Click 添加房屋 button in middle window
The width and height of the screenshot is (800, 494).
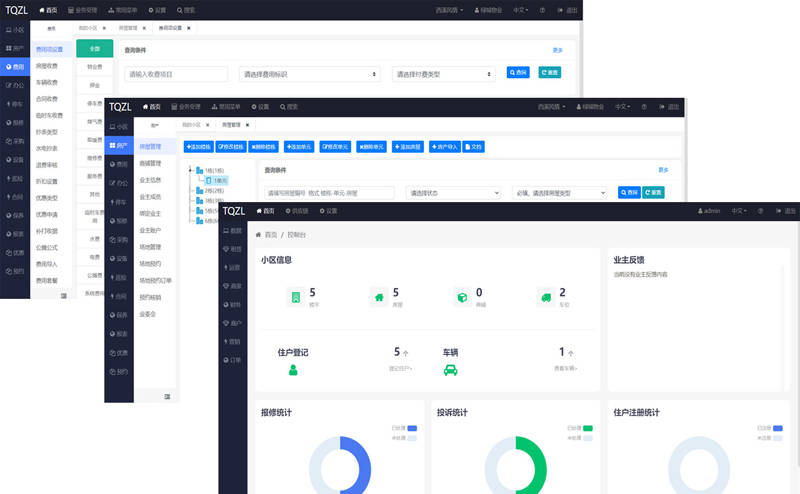[x=408, y=147]
